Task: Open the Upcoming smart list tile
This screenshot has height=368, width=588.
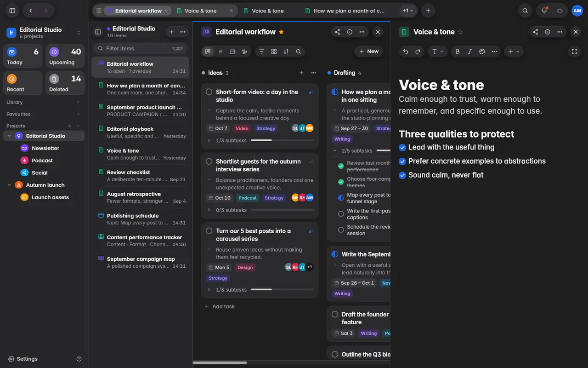Action: pos(65,56)
